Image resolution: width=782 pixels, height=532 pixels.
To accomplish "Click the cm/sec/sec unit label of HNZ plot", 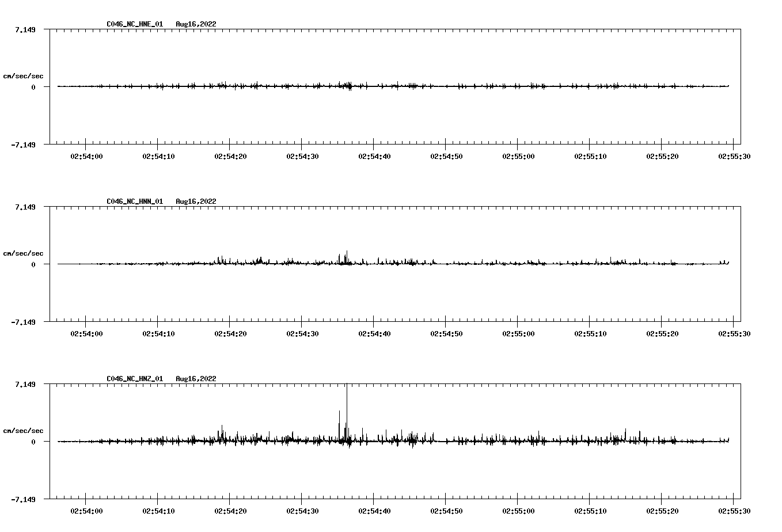I will (x=23, y=431).
